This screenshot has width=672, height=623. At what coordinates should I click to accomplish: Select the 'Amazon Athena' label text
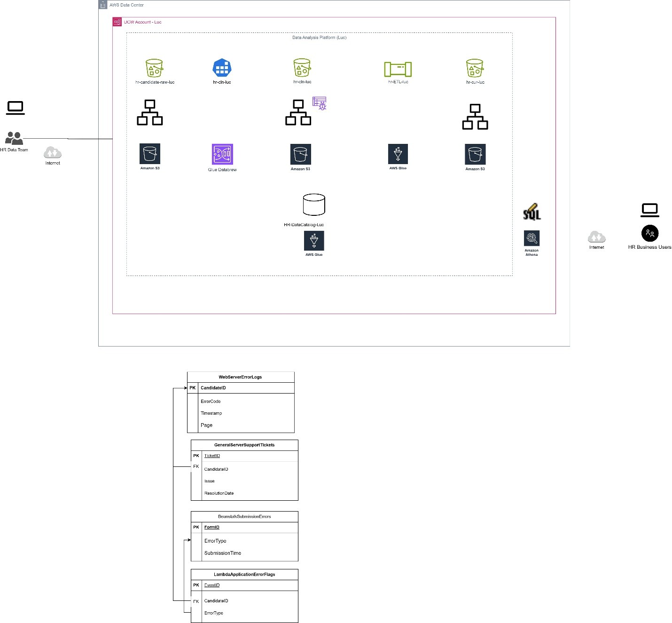[531, 252]
